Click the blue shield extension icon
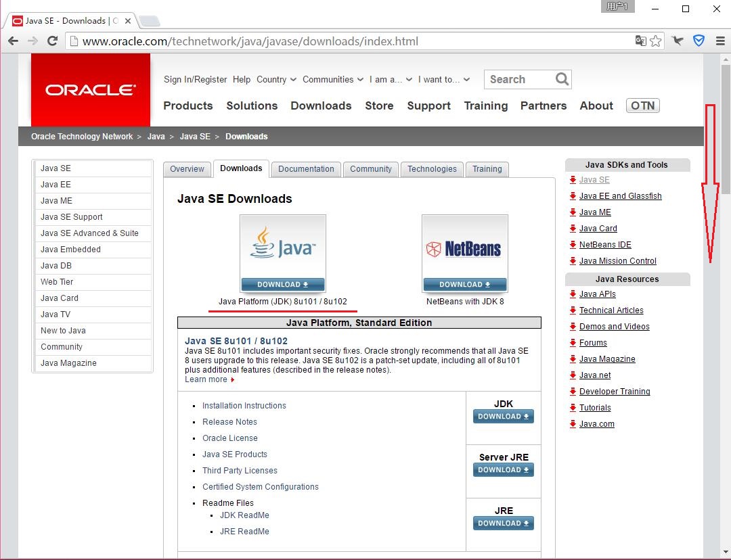The height and width of the screenshot is (560, 731). [699, 41]
